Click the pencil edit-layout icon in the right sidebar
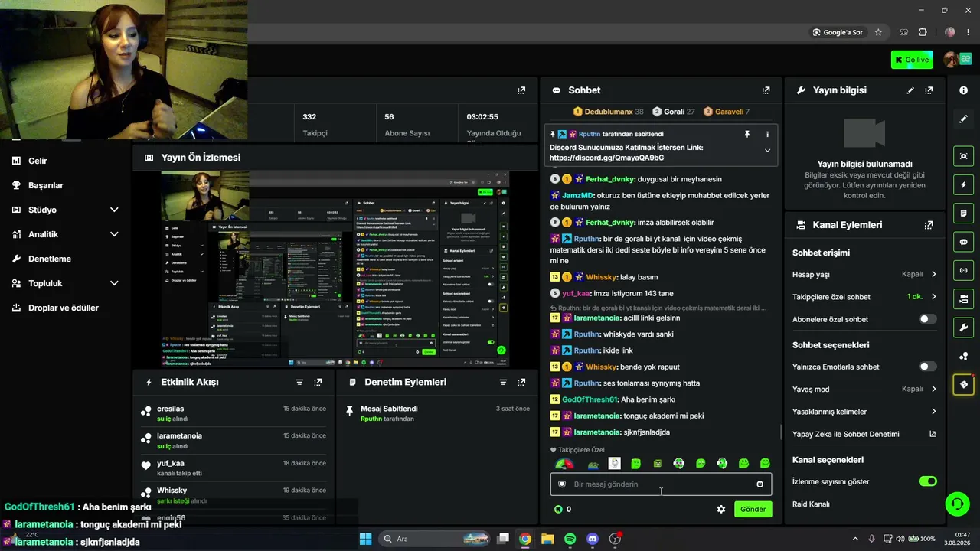This screenshot has height=551, width=980. [963, 119]
